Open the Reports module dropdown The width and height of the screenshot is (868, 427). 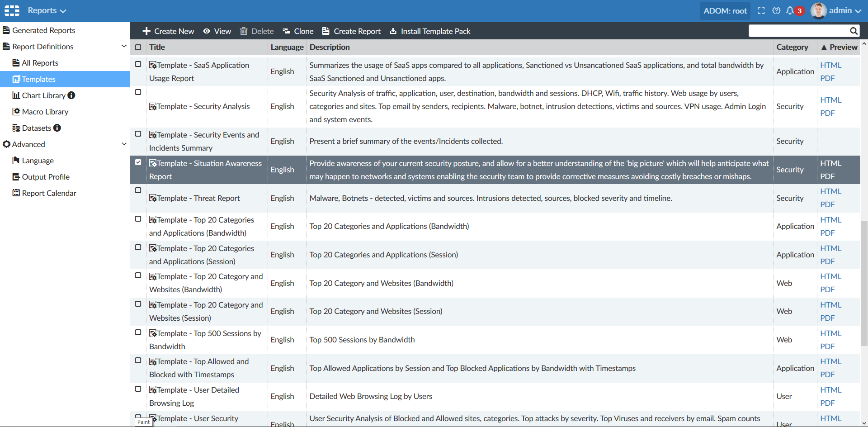(47, 10)
